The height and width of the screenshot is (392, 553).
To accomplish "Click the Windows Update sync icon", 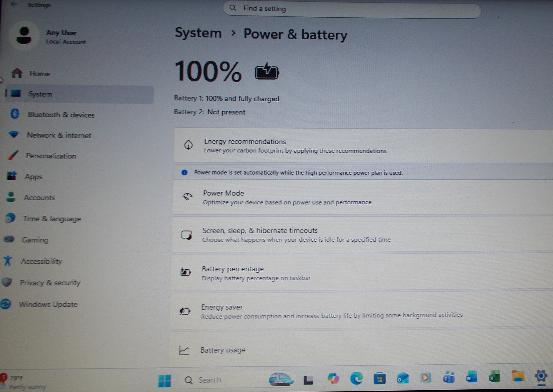I will pyautogui.click(x=5, y=304).
